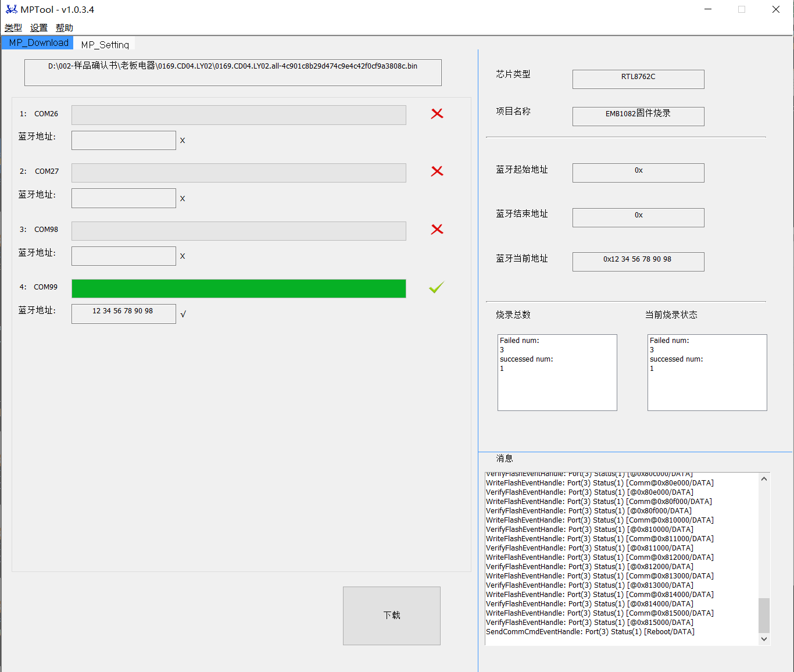Click the firmware .bin file path field

pos(233,73)
